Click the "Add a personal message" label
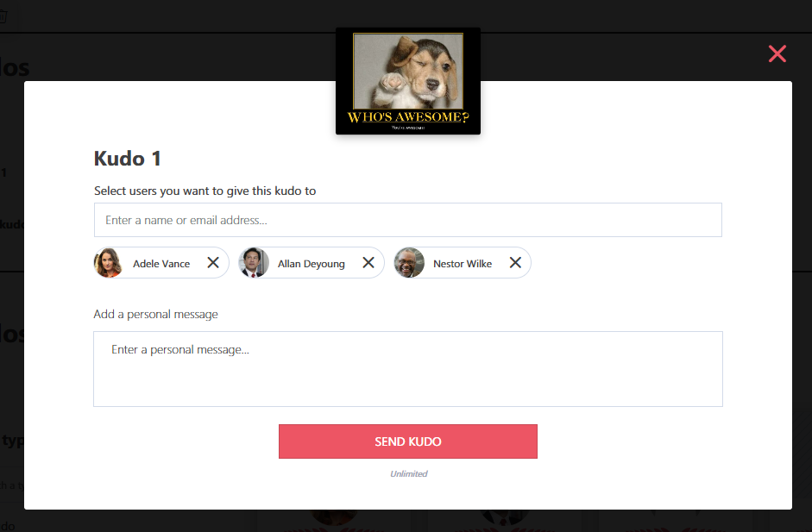 [156, 314]
